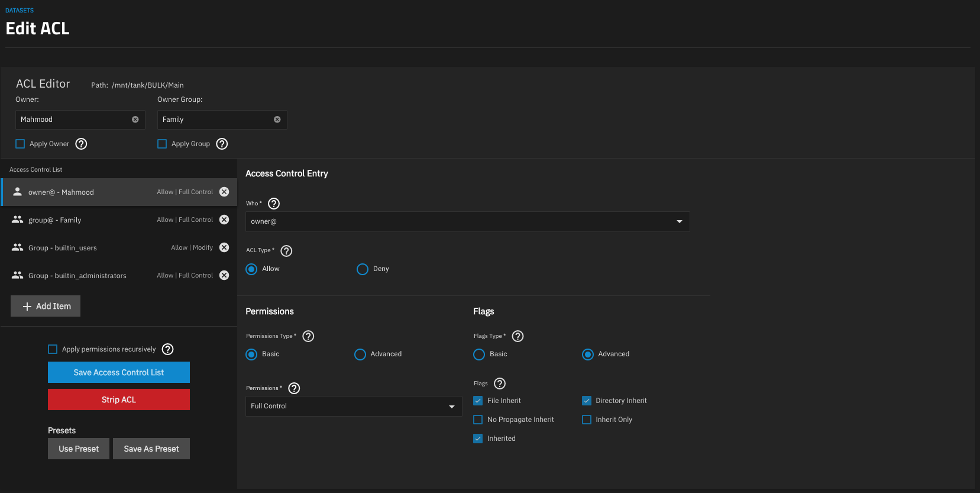
Task: Open the Who dropdown showing owner@
Action: point(467,221)
